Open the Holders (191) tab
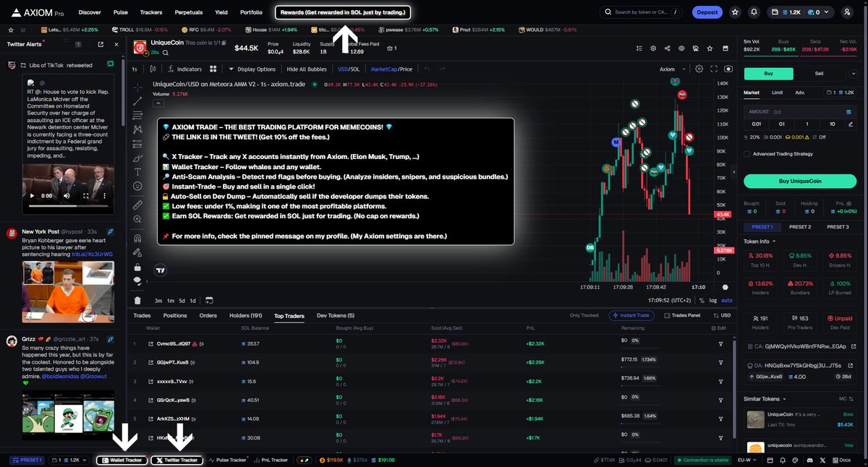Image resolution: width=868 pixels, height=467 pixels. [245, 315]
